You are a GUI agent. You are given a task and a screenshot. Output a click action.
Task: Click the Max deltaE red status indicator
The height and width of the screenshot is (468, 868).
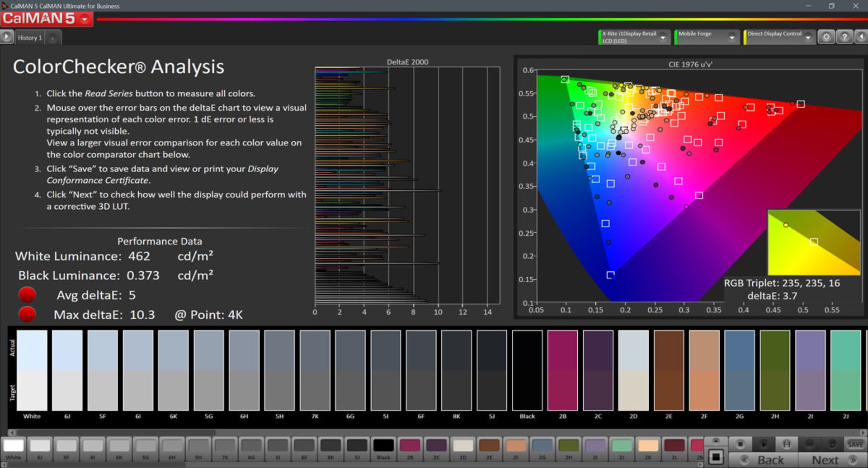tap(27, 314)
